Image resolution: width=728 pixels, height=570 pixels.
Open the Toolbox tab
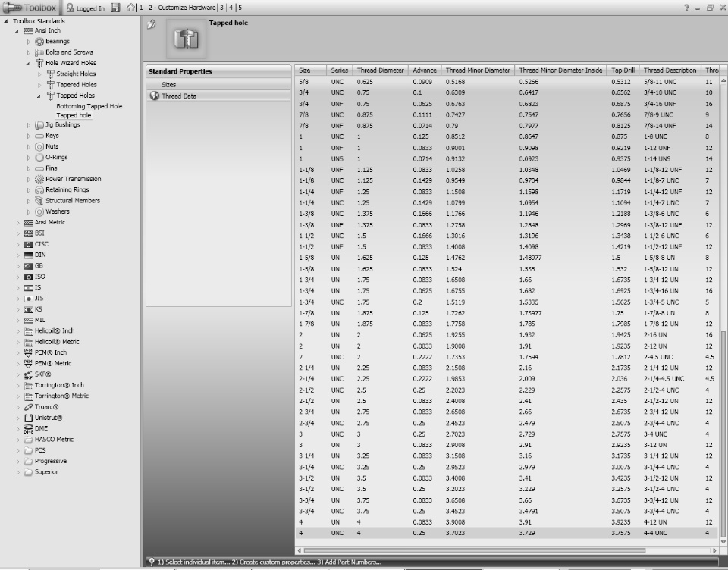click(30, 8)
